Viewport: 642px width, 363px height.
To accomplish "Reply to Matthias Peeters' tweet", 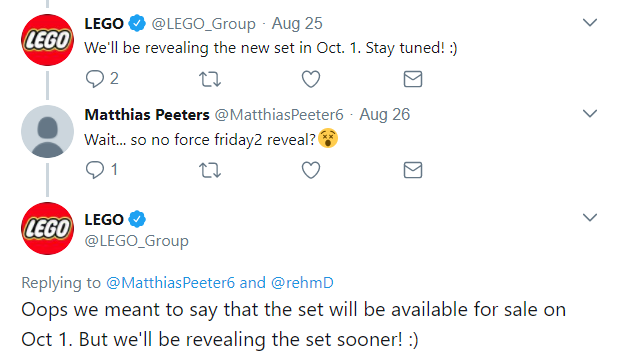I will click(x=95, y=170).
